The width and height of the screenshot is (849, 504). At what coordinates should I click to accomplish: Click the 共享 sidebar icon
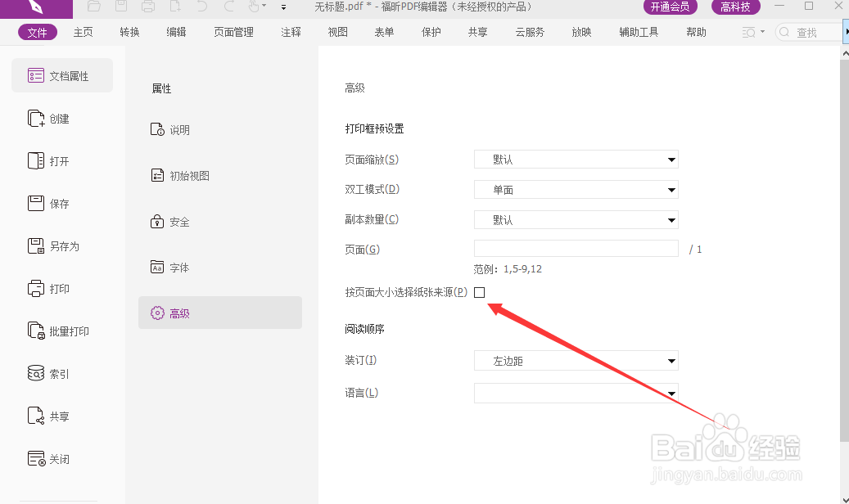click(x=48, y=416)
